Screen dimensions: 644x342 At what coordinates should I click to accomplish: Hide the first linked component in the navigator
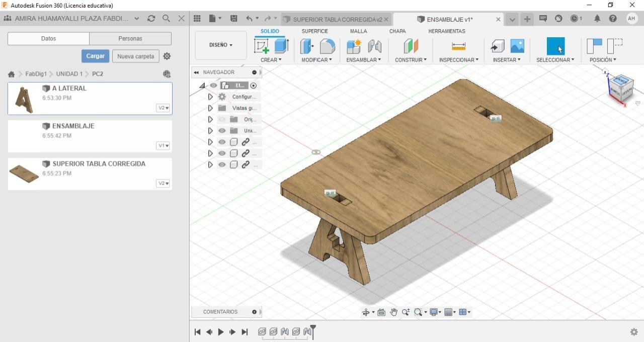tap(222, 142)
